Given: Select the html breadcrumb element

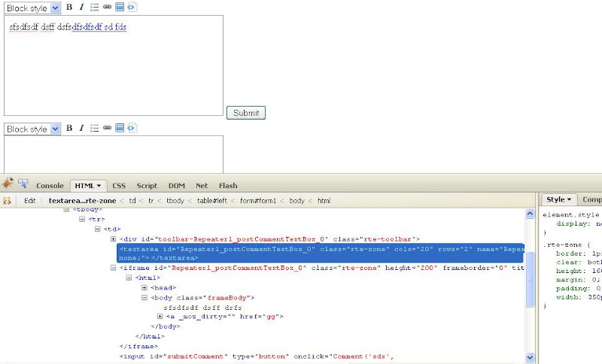Looking at the screenshot, I should click(x=324, y=201).
